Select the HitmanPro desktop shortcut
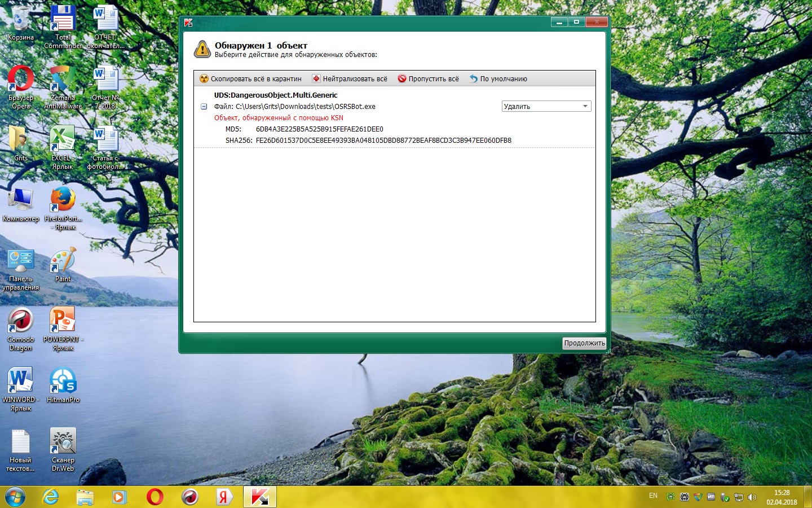This screenshot has height=508, width=812. 63,386
